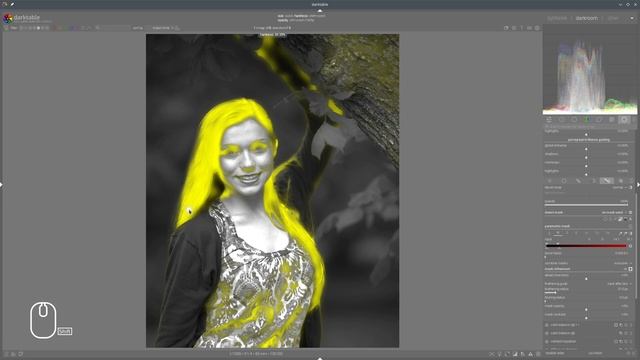
Task: Adjust the details threshold slider
Action: pyautogui.click(x=586, y=277)
